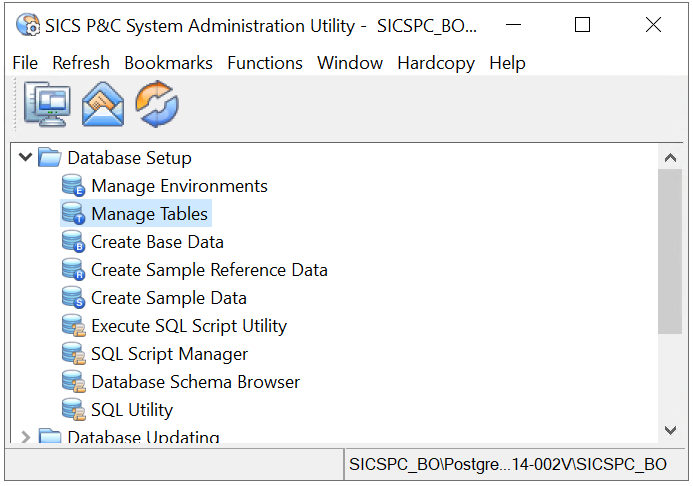Click the handshake envelope toolbar icon
The width and height of the screenshot is (693, 486).
pyautogui.click(x=102, y=104)
